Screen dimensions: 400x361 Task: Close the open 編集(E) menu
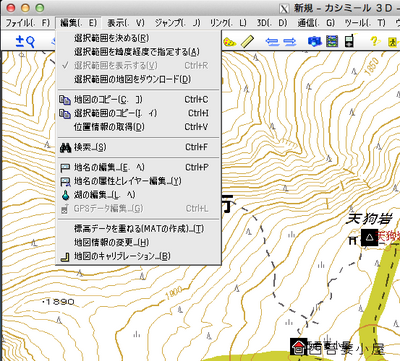click(x=79, y=23)
